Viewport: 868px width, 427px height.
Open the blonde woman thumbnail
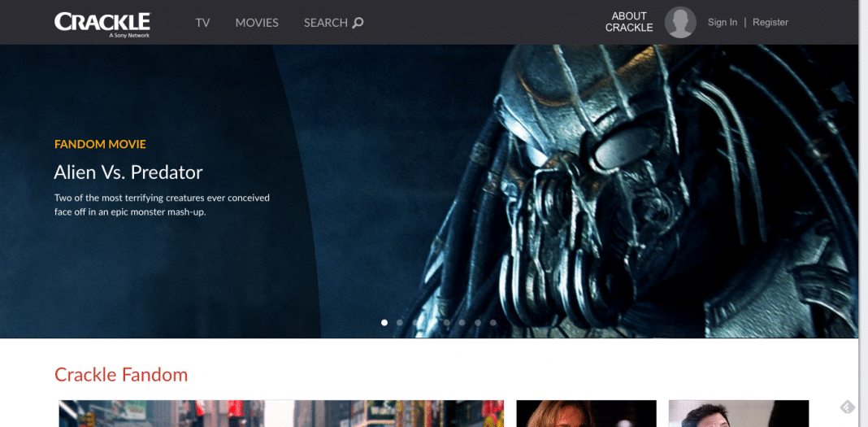[586, 413]
